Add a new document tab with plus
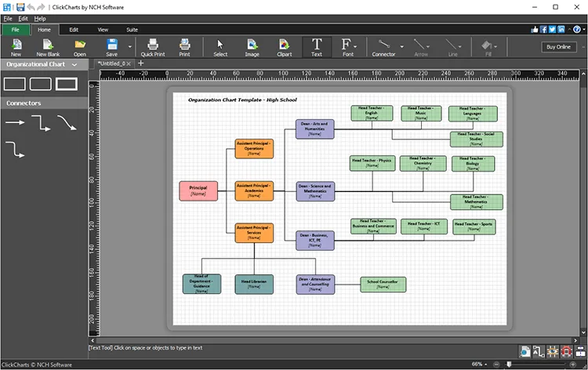 [x=140, y=63]
